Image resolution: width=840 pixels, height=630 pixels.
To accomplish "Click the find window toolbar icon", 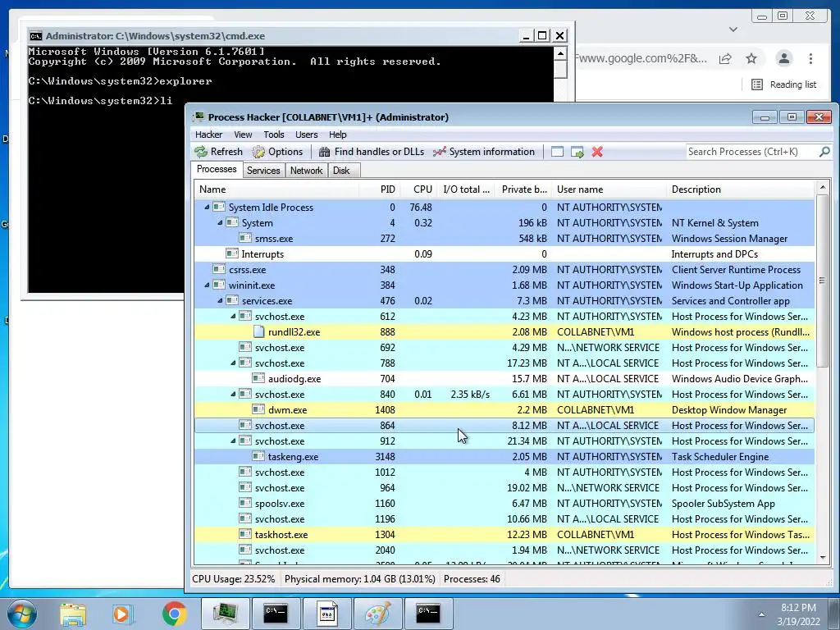I will (x=557, y=152).
